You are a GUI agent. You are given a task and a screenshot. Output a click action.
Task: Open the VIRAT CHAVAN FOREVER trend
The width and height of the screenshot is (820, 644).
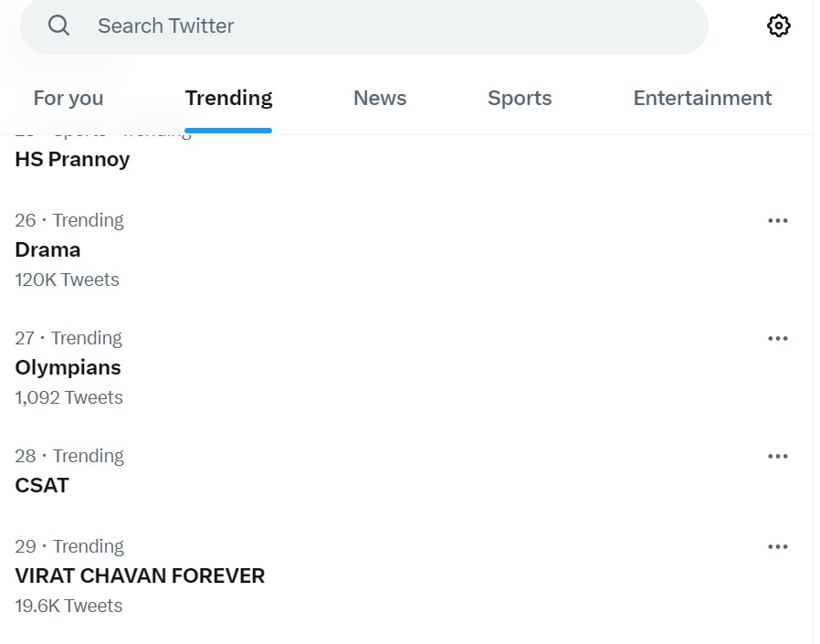click(x=140, y=575)
